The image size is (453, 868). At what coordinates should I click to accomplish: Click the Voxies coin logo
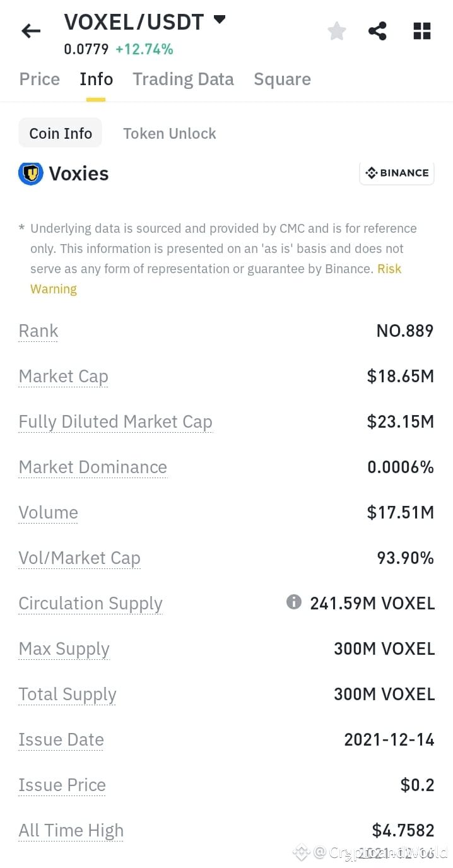tap(30, 173)
